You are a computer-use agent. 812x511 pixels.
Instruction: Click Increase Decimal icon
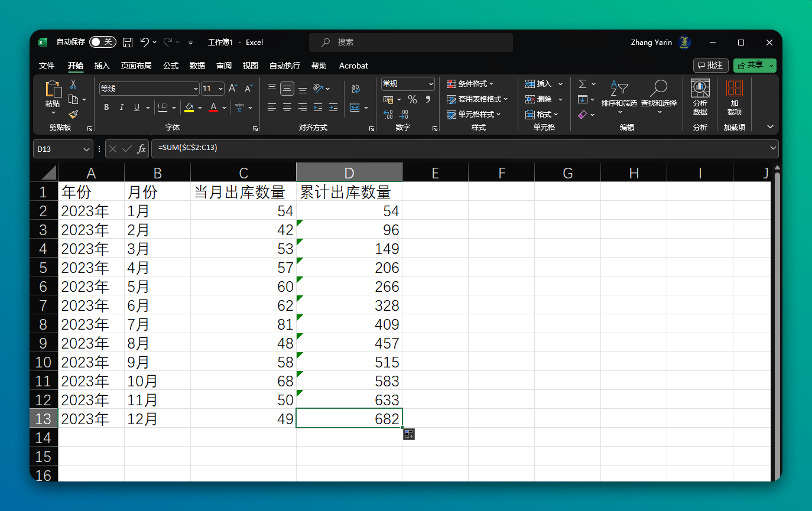[388, 115]
